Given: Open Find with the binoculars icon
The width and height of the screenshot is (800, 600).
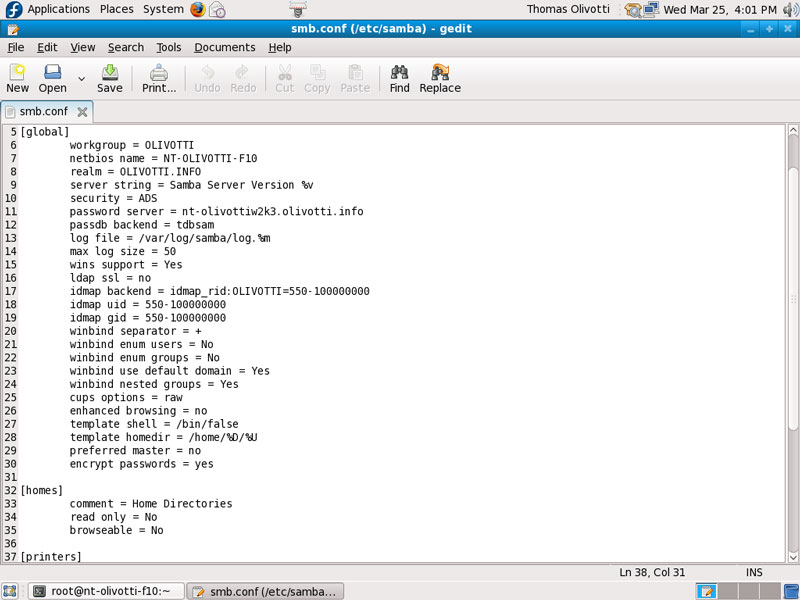Looking at the screenshot, I should 399,79.
